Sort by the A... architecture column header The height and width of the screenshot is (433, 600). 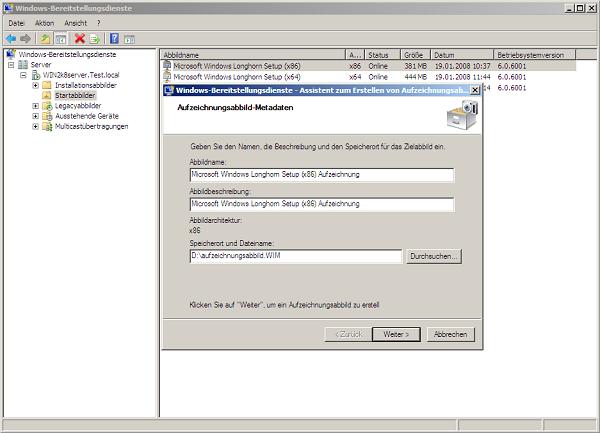tap(355, 55)
